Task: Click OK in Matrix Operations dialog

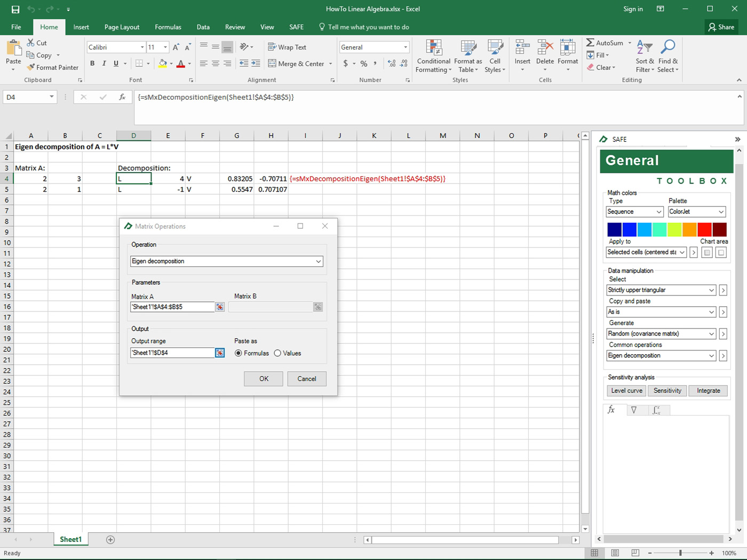Action: point(264,379)
